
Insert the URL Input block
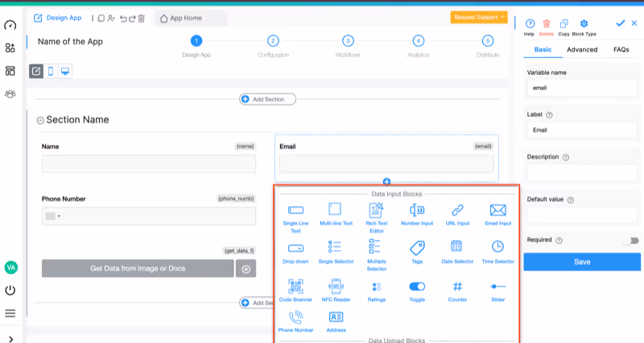[x=457, y=214]
